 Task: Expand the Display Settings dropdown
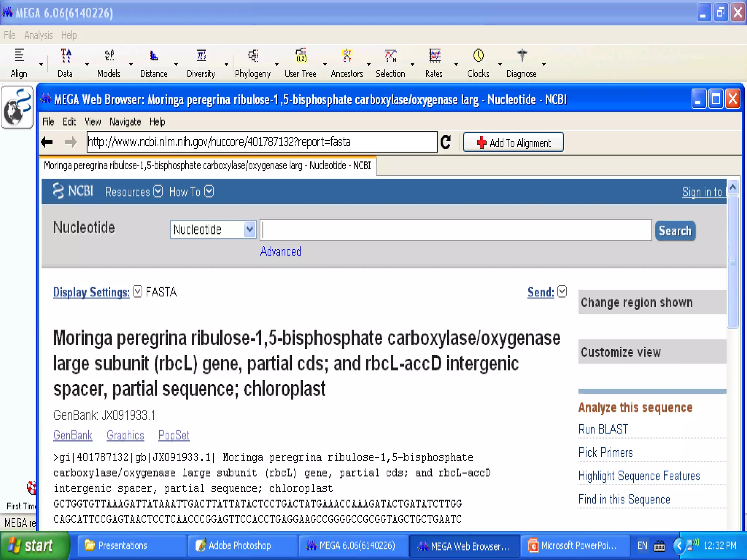coord(138,292)
